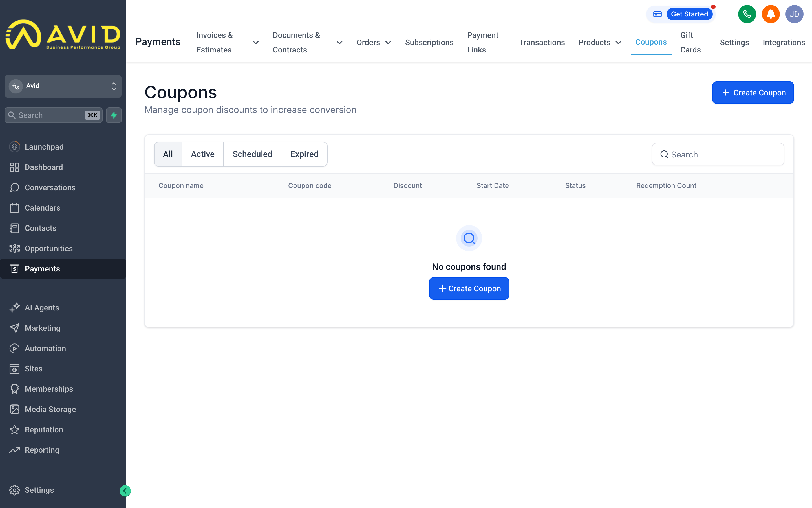The width and height of the screenshot is (812, 508).
Task: Open the Subscriptions tab
Action: point(429,43)
